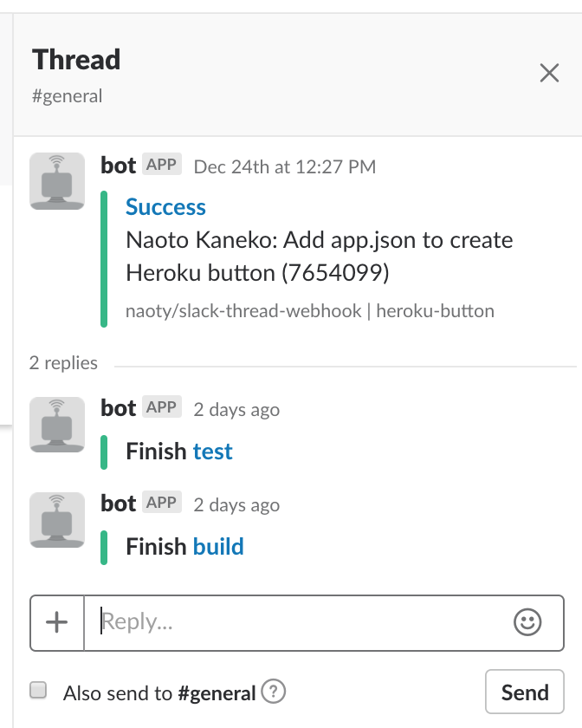
Task: Focus the Reply text field
Action: pos(294,622)
